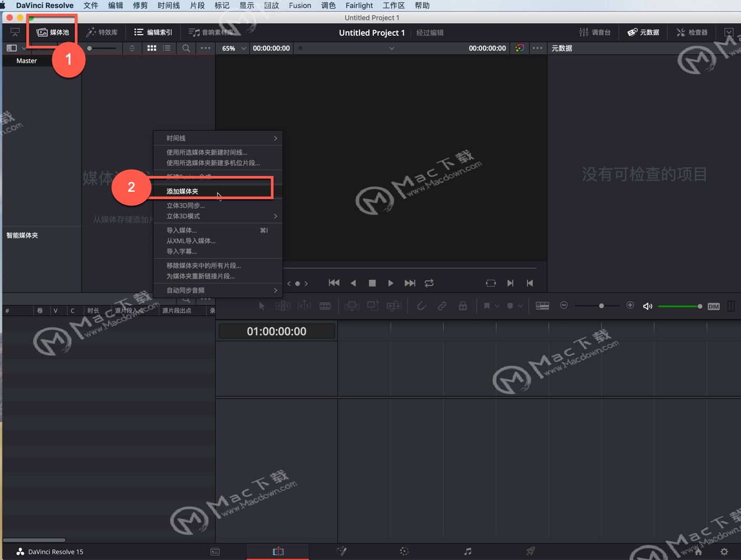Click Go to Last Frame button
Screen dimensions: 741x560
(x=409, y=283)
